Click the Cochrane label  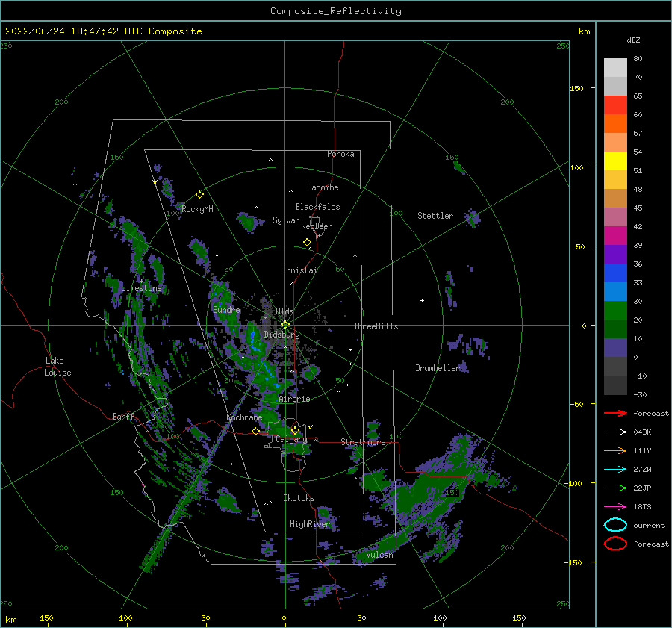click(x=244, y=417)
